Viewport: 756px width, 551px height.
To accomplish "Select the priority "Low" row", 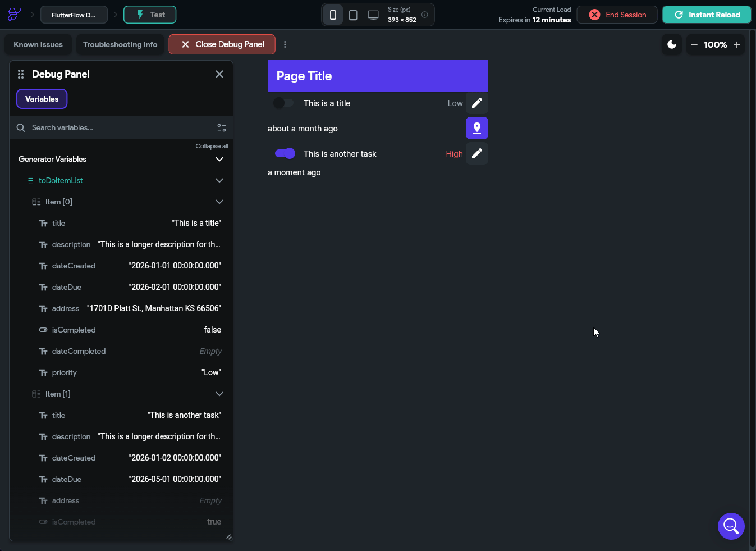I will 121,372.
